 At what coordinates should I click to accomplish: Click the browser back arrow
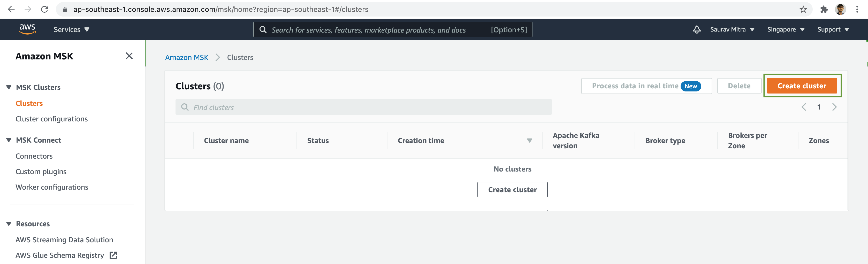[x=11, y=9]
